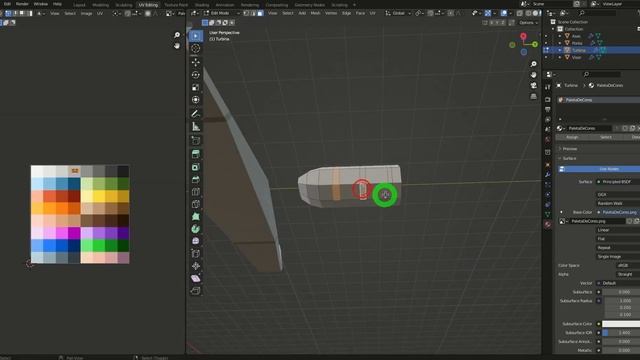Open the UV Editing workspace tab
Viewport: 640px width, 360px height.
tap(148, 5)
